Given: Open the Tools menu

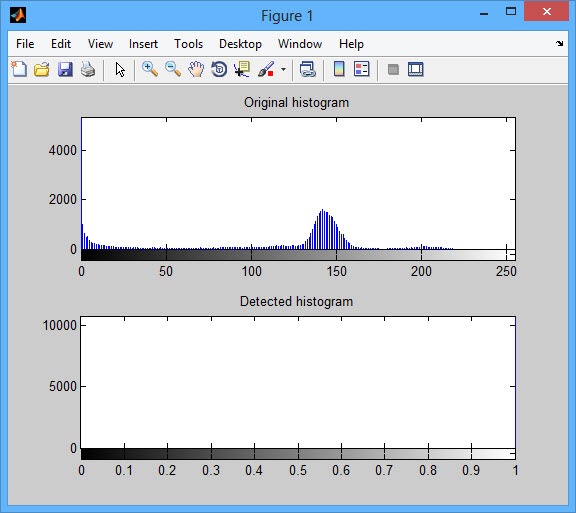Looking at the screenshot, I should click(x=188, y=44).
